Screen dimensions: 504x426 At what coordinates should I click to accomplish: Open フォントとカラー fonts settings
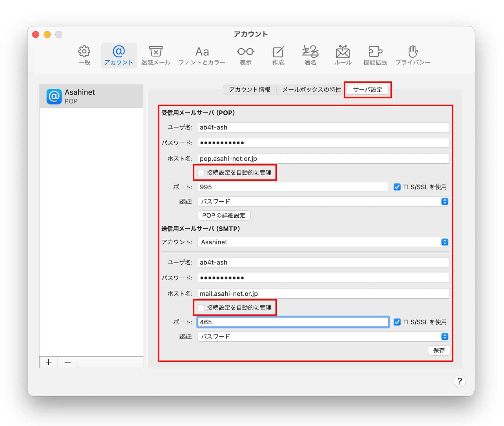click(202, 55)
